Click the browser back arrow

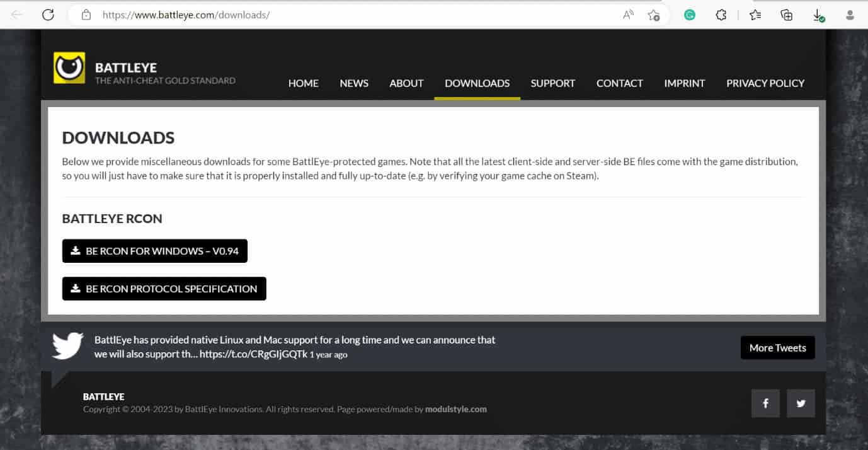click(17, 14)
